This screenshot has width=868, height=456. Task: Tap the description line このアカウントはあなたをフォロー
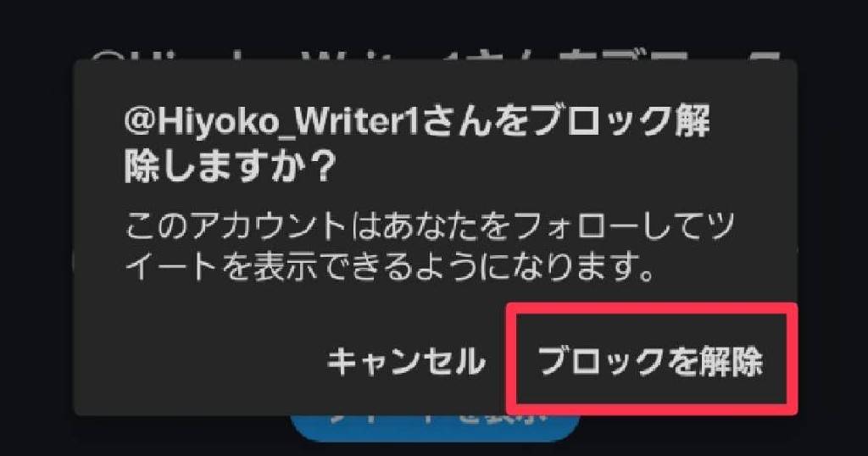430,225
